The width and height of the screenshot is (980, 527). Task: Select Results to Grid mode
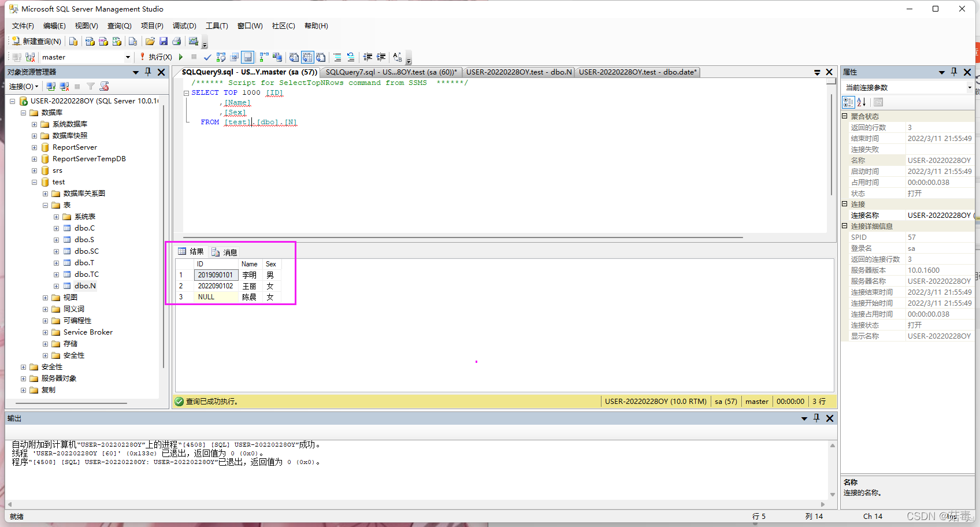307,57
